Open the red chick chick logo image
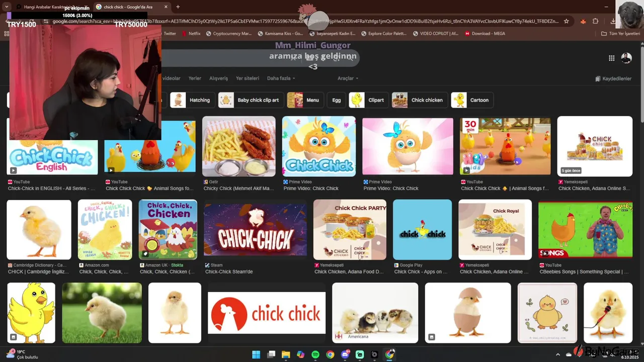 point(267,313)
